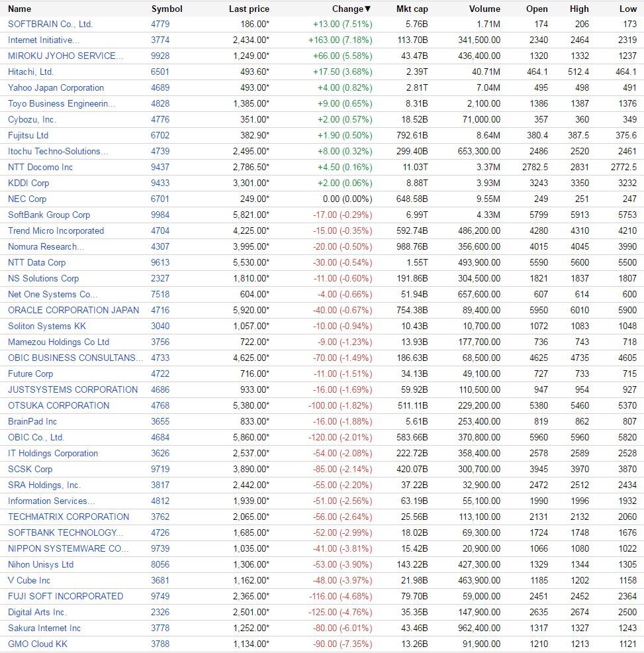The width and height of the screenshot is (644, 653).
Task: Open Sakura Internet Inc link
Action: point(44,628)
